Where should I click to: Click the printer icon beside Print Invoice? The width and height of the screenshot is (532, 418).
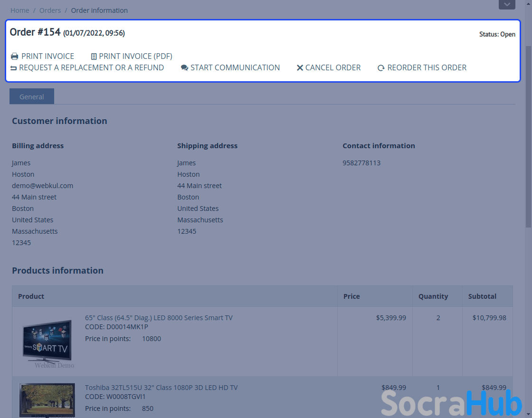click(14, 57)
